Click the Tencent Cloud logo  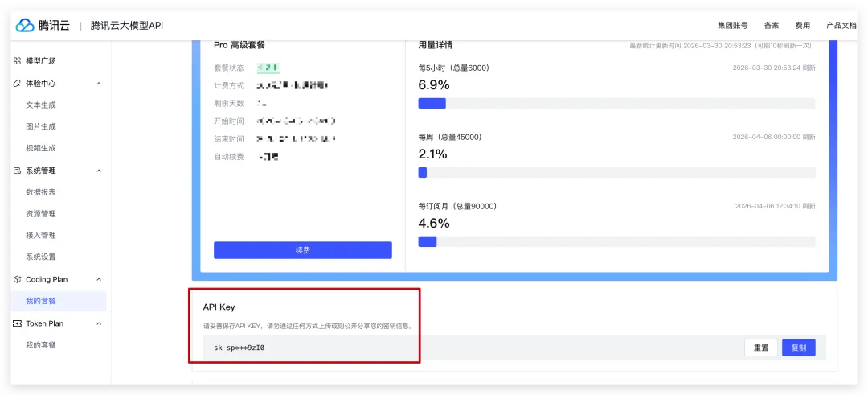coord(43,26)
